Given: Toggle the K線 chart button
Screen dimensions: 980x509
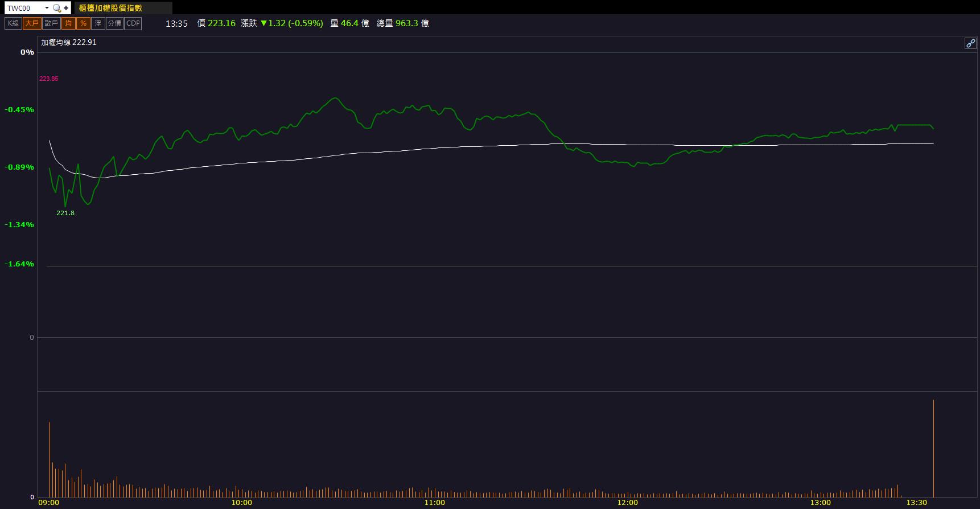Looking at the screenshot, I should 14,23.
